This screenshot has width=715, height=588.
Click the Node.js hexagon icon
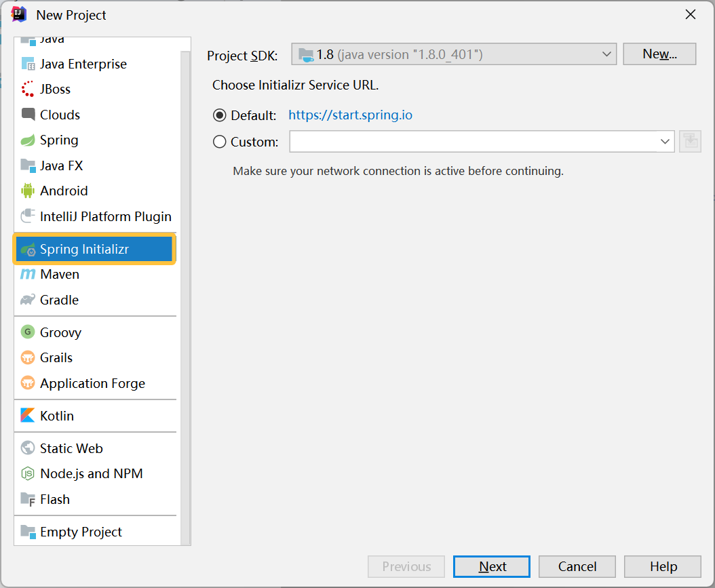pos(28,473)
